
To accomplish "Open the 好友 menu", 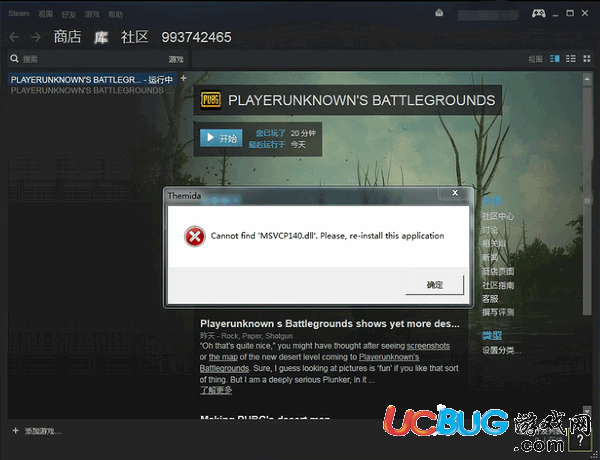I will point(69,14).
